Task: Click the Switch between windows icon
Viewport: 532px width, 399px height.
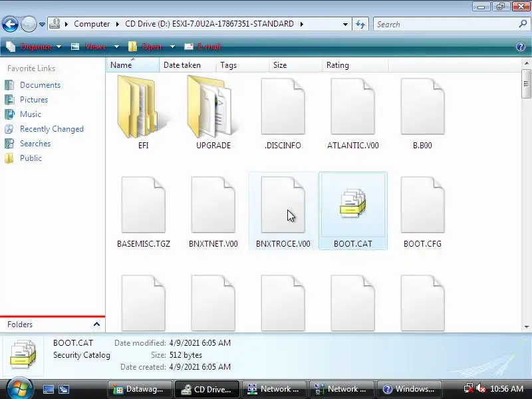Action: (64, 389)
